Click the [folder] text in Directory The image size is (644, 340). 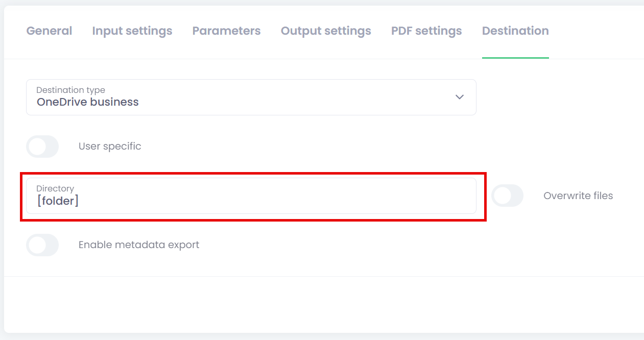(58, 201)
